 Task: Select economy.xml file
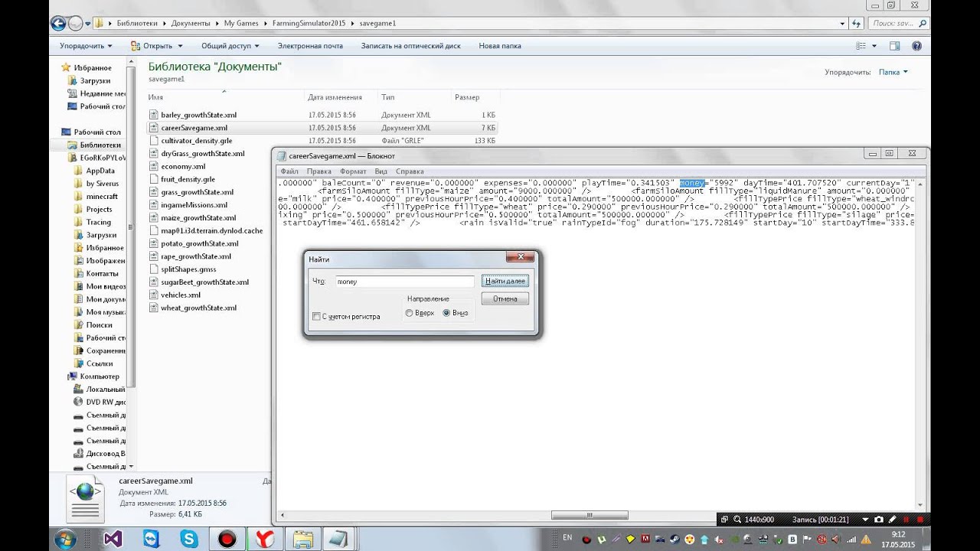tap(183, 166)
